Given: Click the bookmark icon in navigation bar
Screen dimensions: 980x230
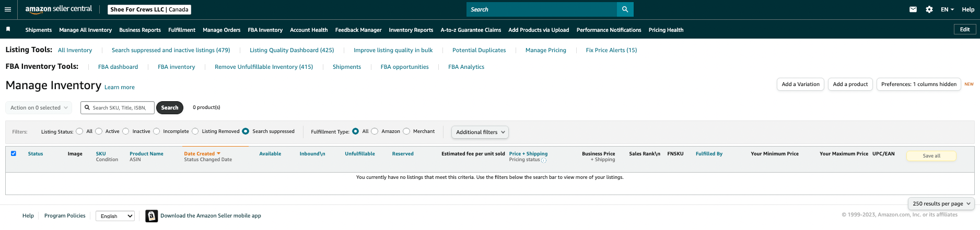Looking at the screenshot, I should point(8,30).
